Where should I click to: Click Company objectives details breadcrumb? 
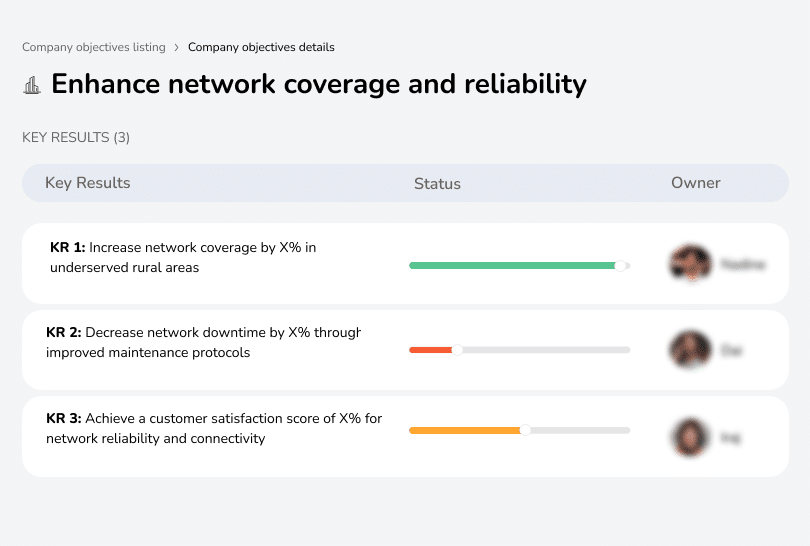click(261, 47)
